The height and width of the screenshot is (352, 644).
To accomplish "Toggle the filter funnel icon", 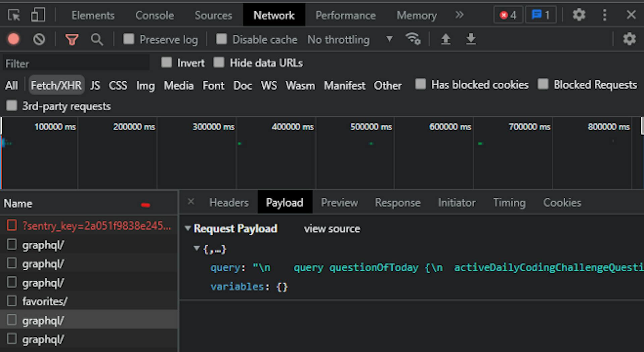I will [x=72, y=40].
